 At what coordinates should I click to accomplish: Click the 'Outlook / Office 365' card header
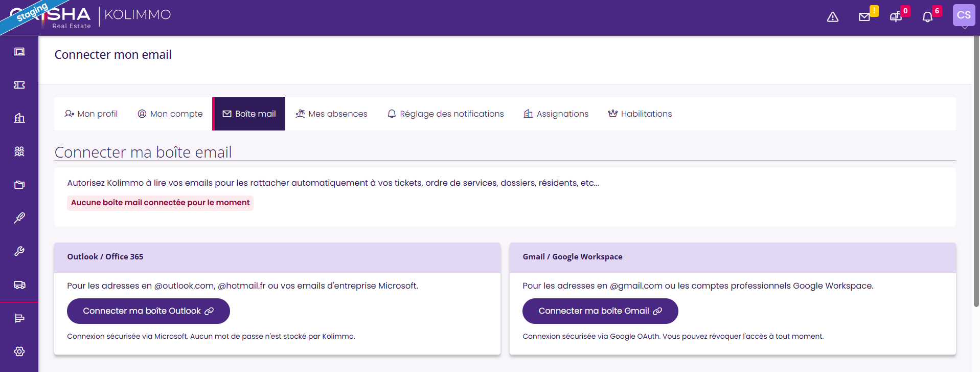click(277, 257)
